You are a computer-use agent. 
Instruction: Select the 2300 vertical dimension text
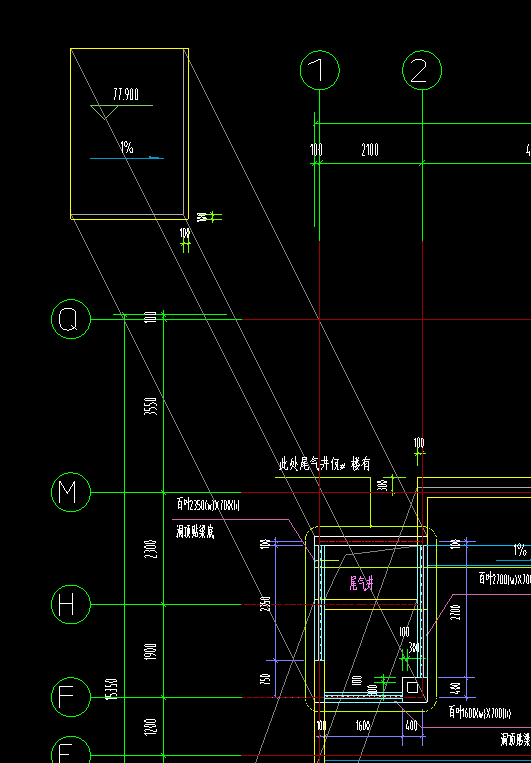click(151, 549)
